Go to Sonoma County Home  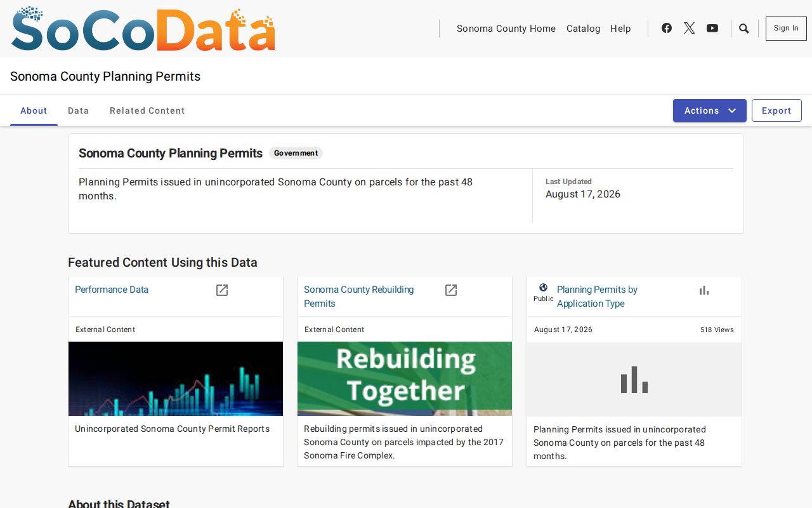tap(506, 29)
